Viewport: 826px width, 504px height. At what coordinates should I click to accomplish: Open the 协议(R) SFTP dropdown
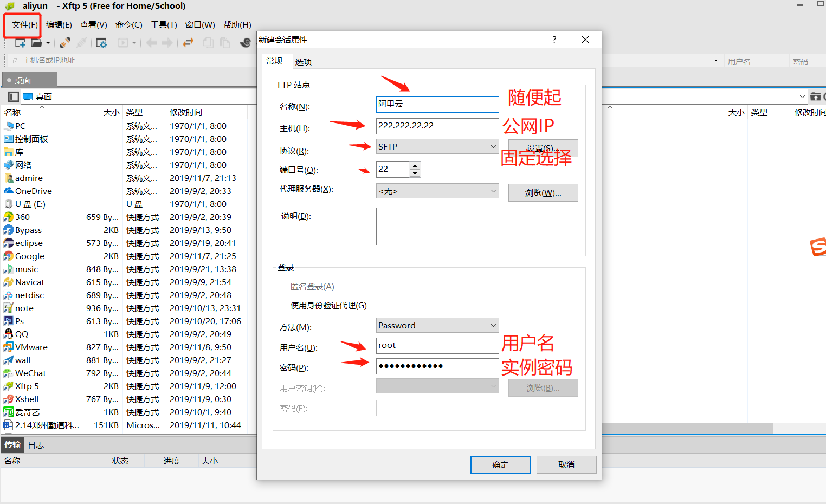point(437,146)
